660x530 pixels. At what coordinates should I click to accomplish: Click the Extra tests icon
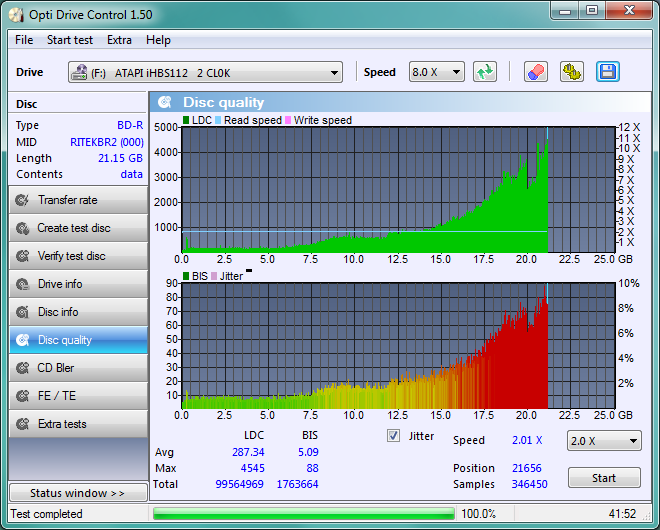pyautogui.click(x=22, y=424)
